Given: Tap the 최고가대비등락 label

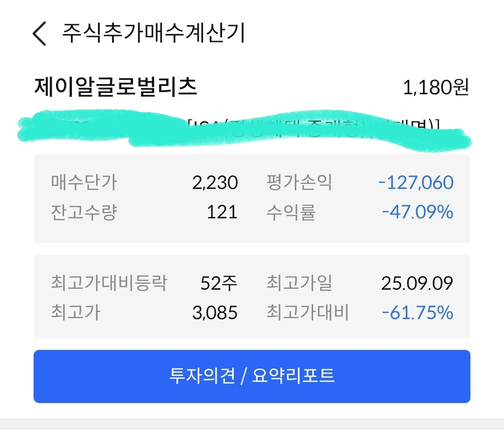Looking at the screenshot, I should coord(108,283).
